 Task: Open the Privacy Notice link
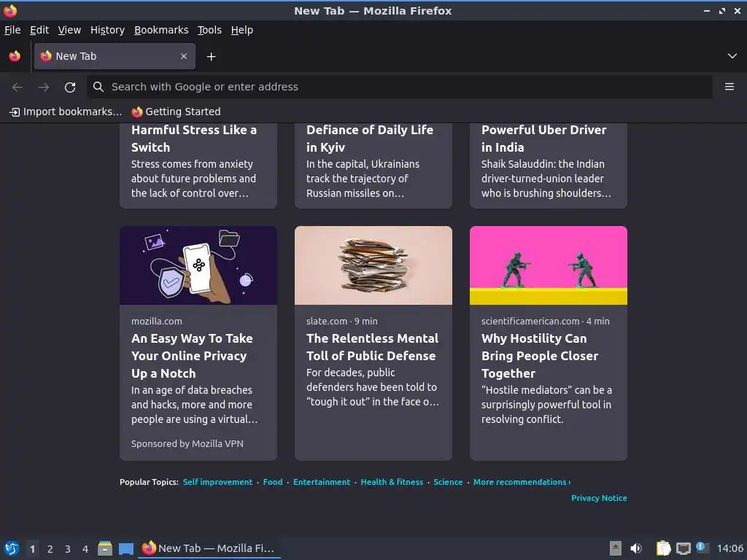[x=599, y=498]
